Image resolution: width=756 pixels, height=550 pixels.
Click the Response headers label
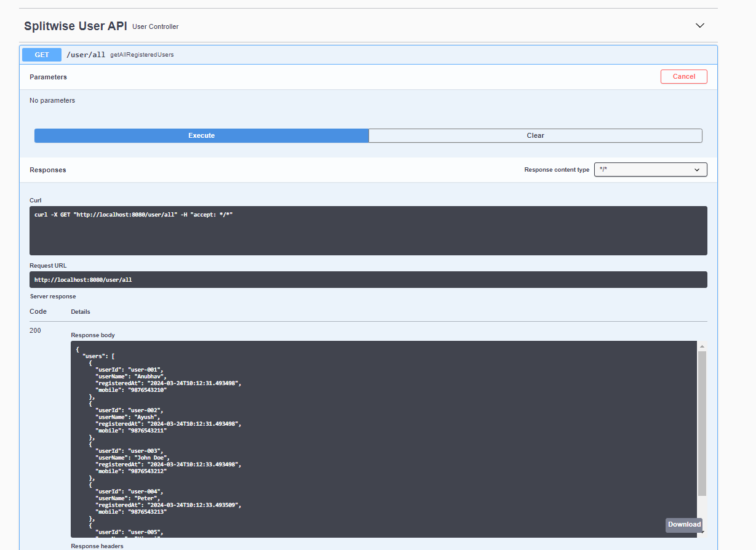point(97,546)
